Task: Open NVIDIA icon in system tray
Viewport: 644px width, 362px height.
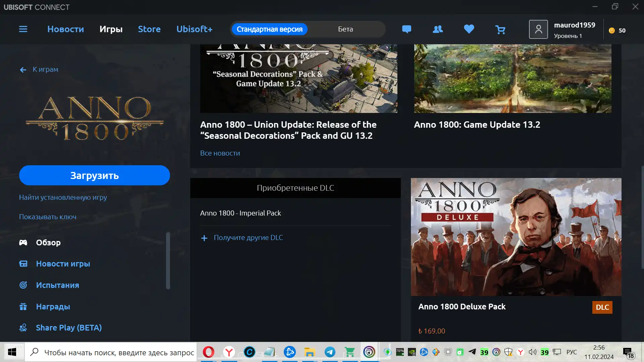Action: (x=412, y=352)
